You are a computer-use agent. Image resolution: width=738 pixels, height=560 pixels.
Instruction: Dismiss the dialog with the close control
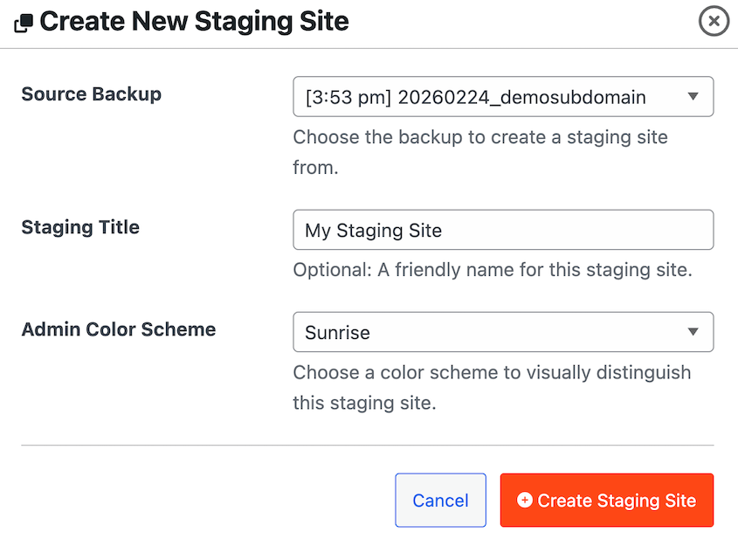click(x=714, y=21)
